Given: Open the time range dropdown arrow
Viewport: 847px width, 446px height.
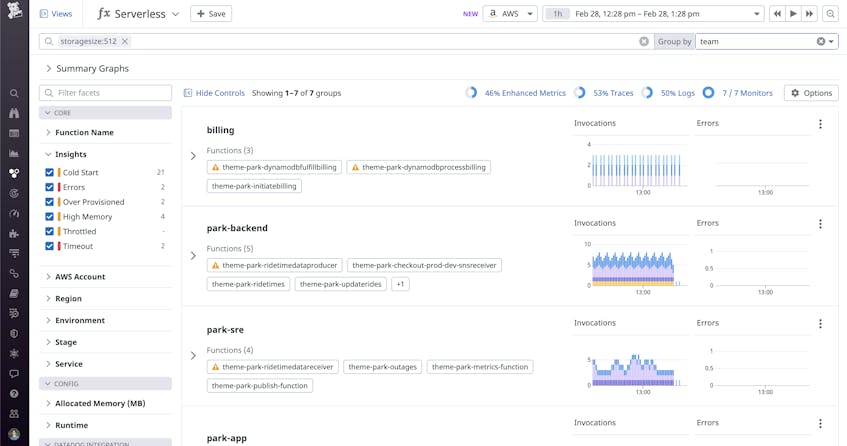Looking at the screenshot, I should [756, 14].
